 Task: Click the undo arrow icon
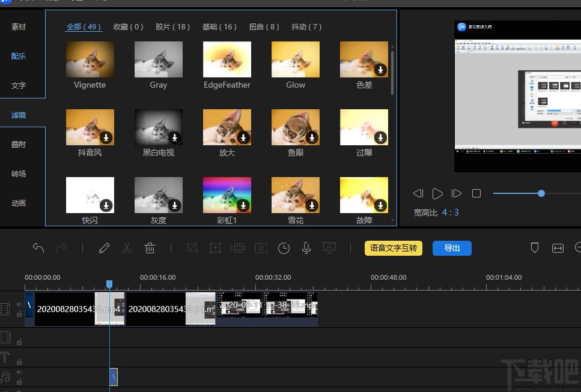tap(38, 248)
